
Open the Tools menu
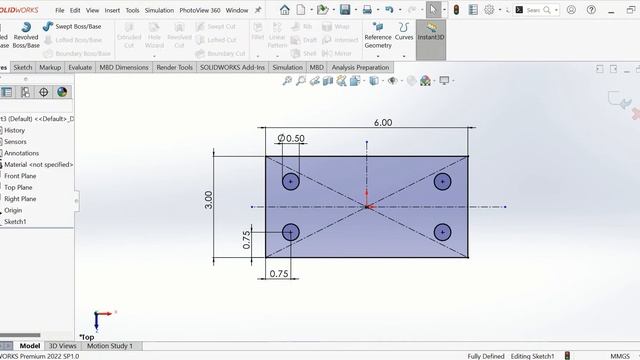click(x=132, y=10)
